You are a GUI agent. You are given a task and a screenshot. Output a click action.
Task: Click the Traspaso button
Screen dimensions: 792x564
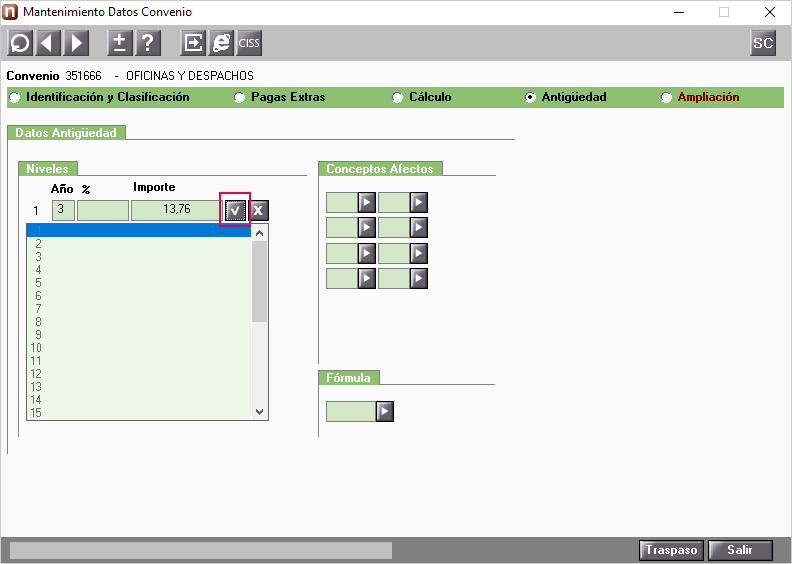672,550
